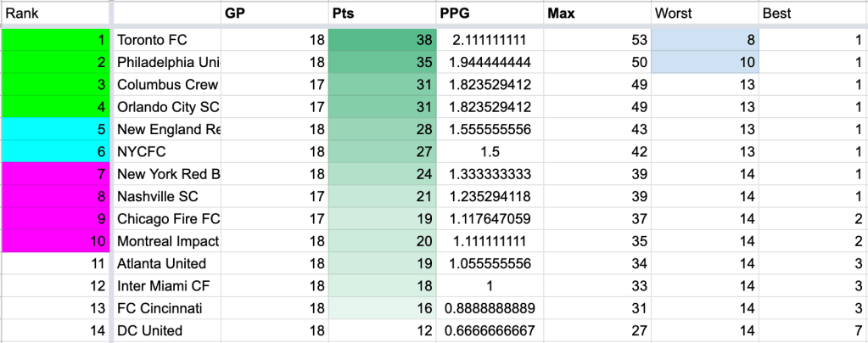Select the Nashville SC team cell

coord(167,197)
